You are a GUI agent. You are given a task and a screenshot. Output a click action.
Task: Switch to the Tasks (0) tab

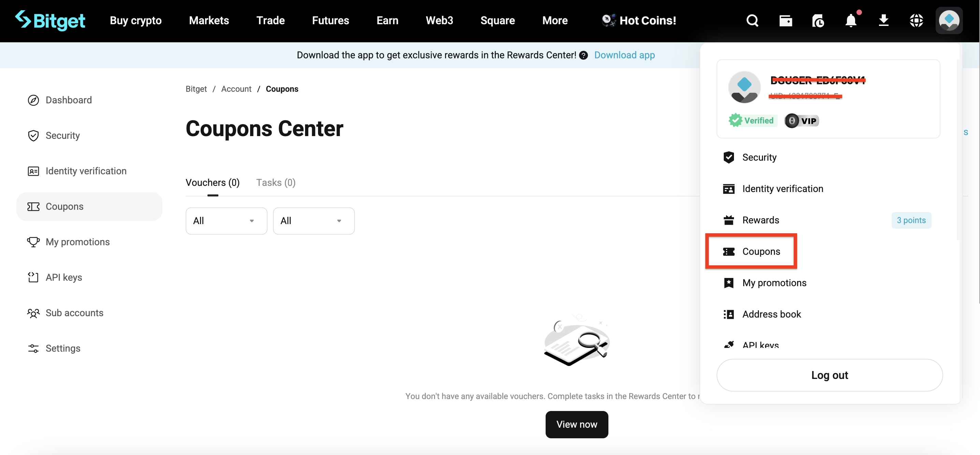[x=276, y=183]
